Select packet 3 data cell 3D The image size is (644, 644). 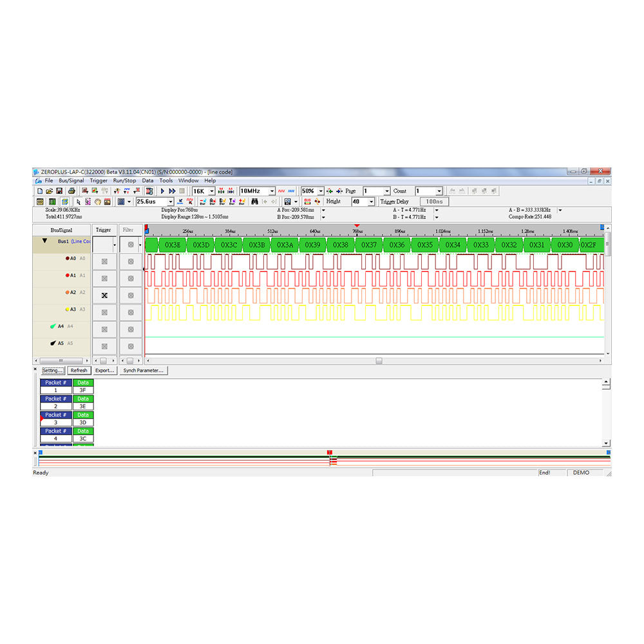[83, 422]
